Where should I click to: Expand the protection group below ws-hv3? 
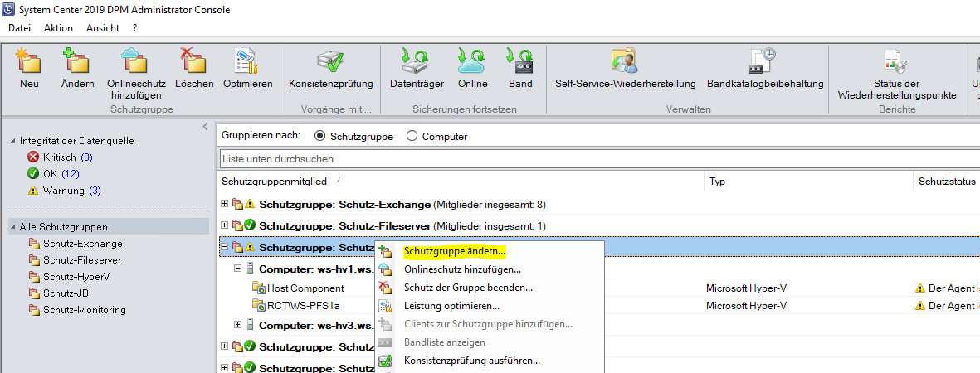click(x=225, y=346)
